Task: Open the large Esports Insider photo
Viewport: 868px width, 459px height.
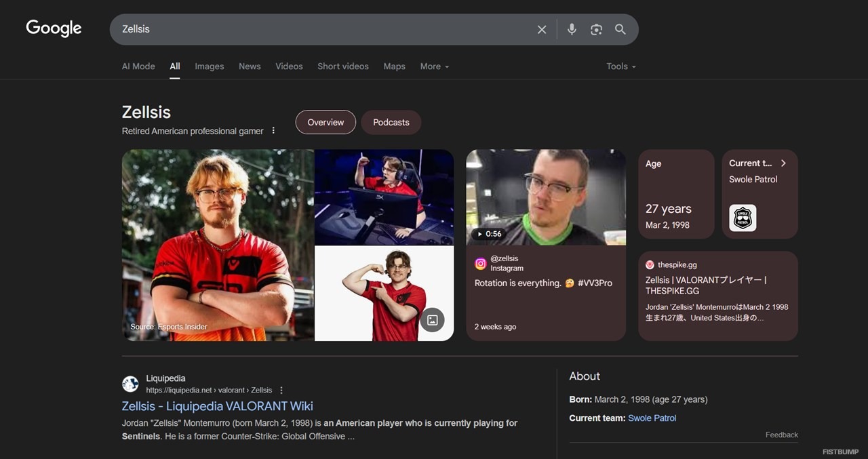Action: tap(218, 245)
